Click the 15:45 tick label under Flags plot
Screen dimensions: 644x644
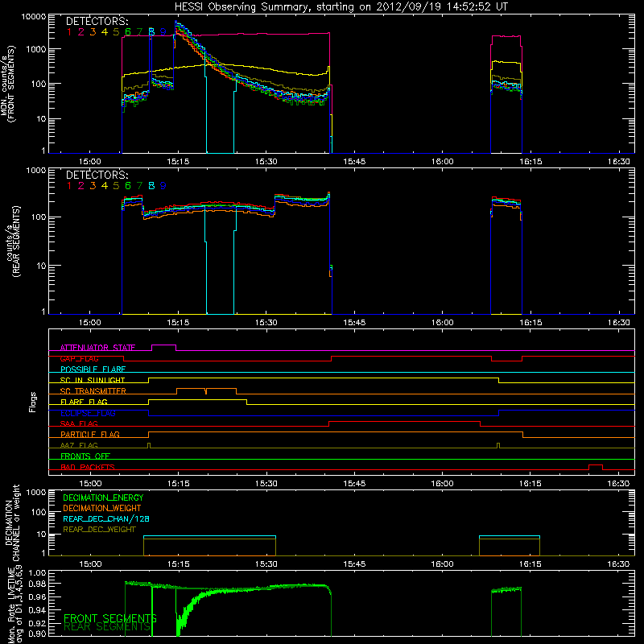[354, 484]
